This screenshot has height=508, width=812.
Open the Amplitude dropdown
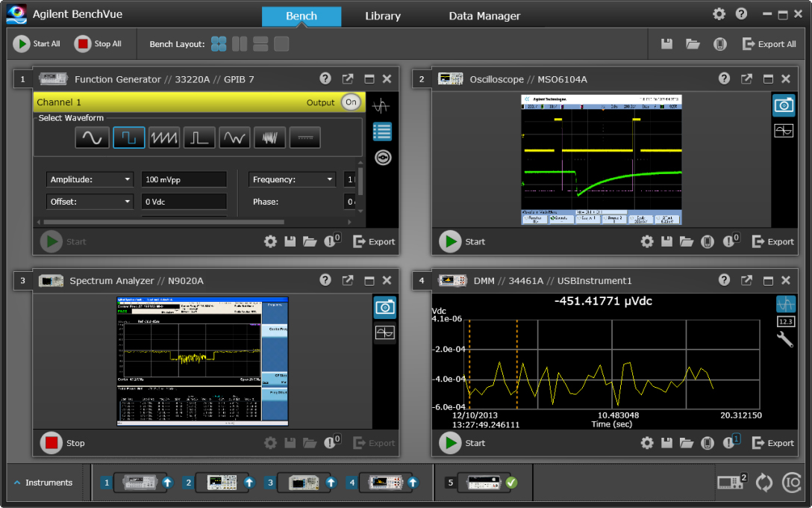[x=90, y=179]
